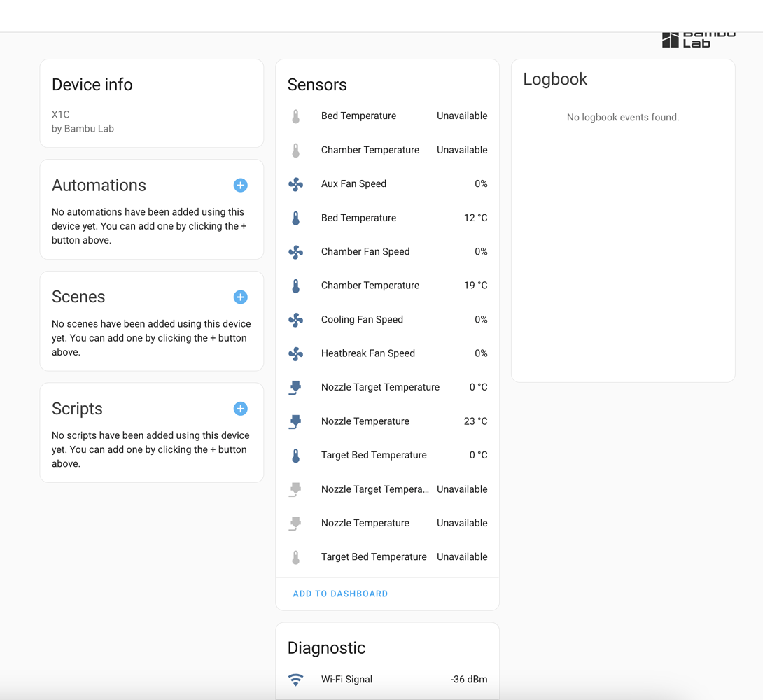
Task: Click the unavailable Bed Temperature thermometer icon
Action: point(296,116)
